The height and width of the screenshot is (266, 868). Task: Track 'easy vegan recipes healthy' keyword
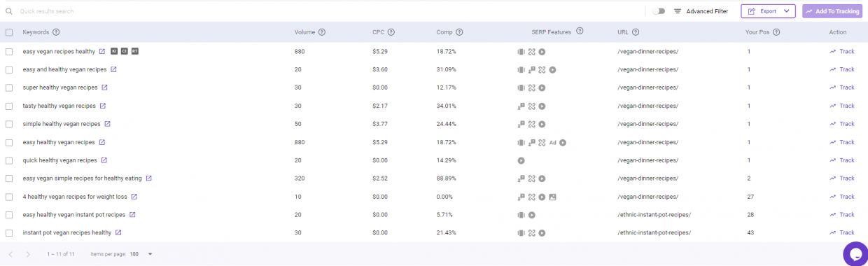(842, 51)
